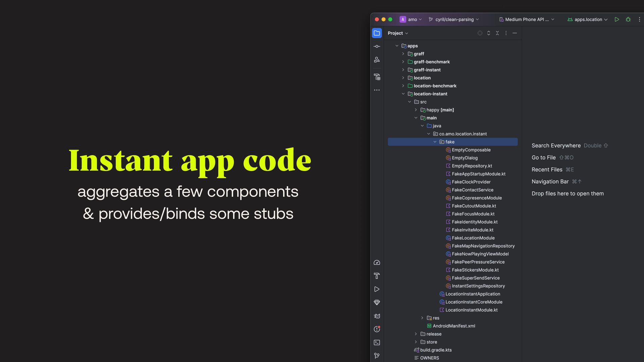Open the Problems tool window icon
Viewport: 644px width, 362px height.
click(x=377, y=329)
